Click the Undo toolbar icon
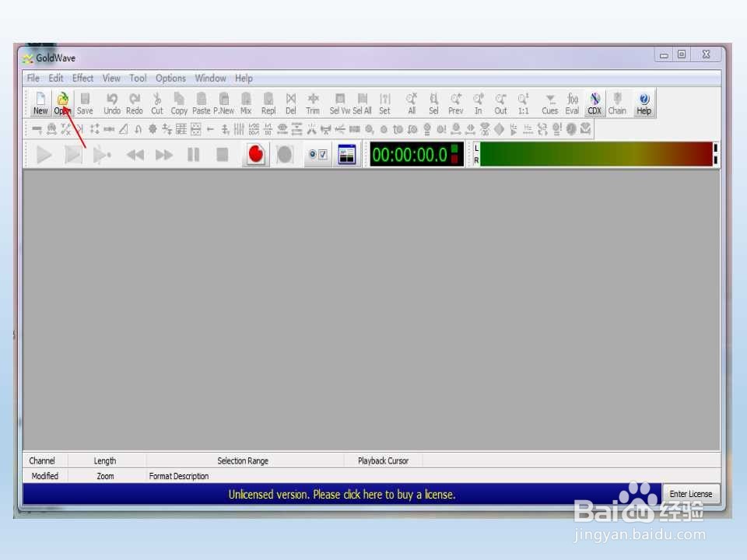This screenshot has height=560, width=747. tap(112, 103)
